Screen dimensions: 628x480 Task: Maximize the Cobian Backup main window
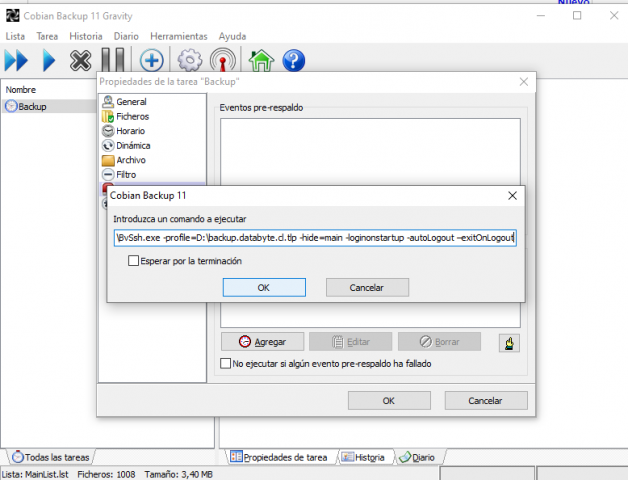(577, 16)
